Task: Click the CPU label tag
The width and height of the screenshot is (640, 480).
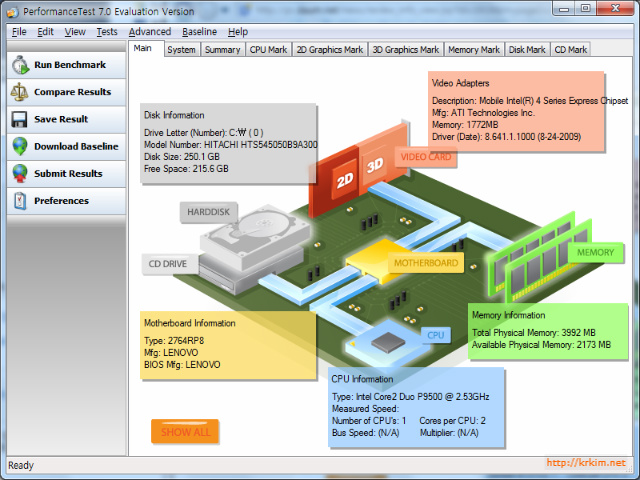Action: coord(436,335)
